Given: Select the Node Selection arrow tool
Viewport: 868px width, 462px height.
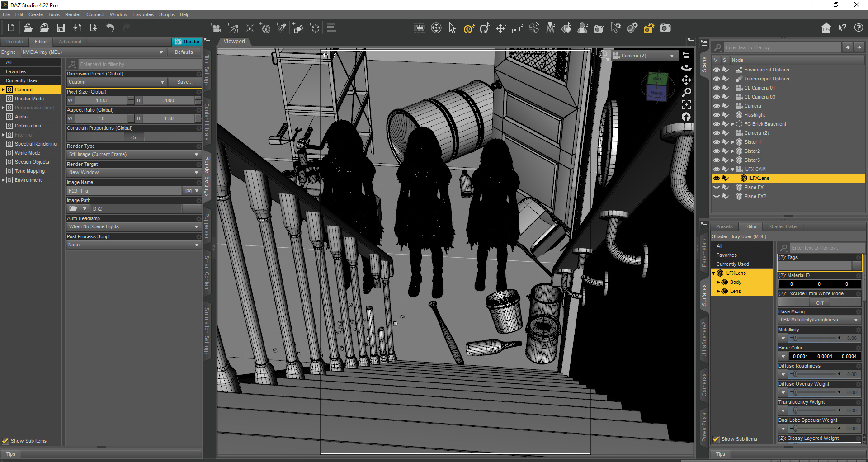Looking at the screenshot, I should 452,28.
